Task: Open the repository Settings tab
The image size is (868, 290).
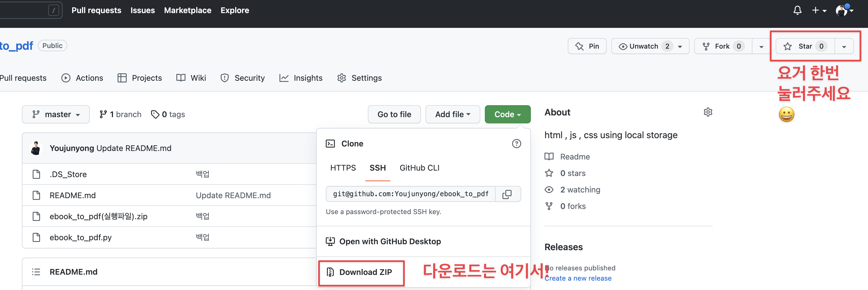Action: (359, 78)
